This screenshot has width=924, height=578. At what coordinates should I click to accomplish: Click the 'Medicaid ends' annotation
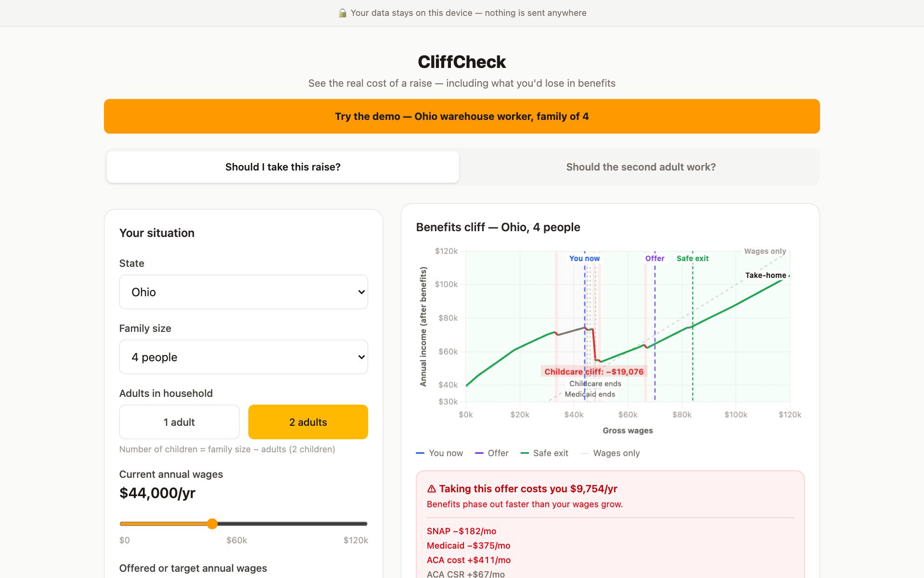pos(590,394)
